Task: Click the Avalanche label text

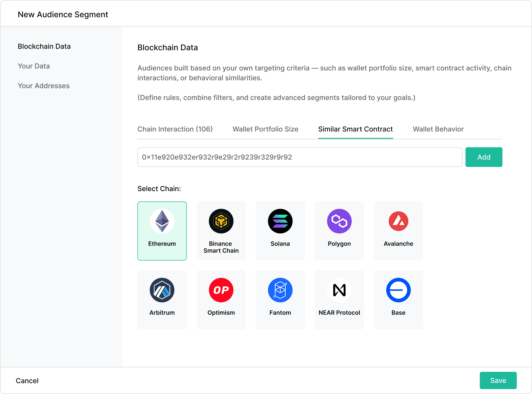Action: click(399, 244)
